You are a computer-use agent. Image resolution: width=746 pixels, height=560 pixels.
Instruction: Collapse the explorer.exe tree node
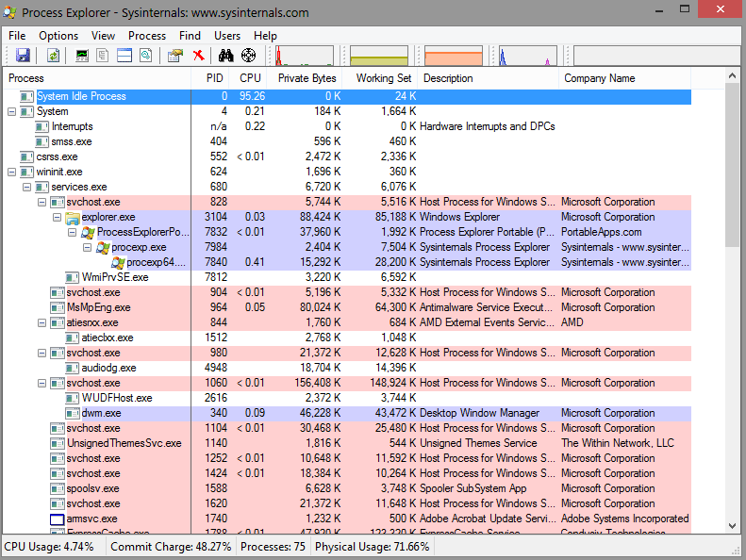tap(58, 218)
